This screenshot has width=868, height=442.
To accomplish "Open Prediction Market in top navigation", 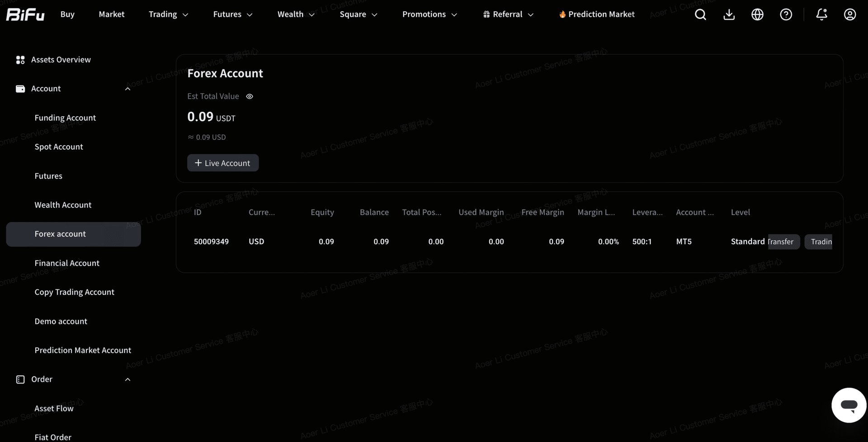I will pyautogui.click(x=597, y=14).
